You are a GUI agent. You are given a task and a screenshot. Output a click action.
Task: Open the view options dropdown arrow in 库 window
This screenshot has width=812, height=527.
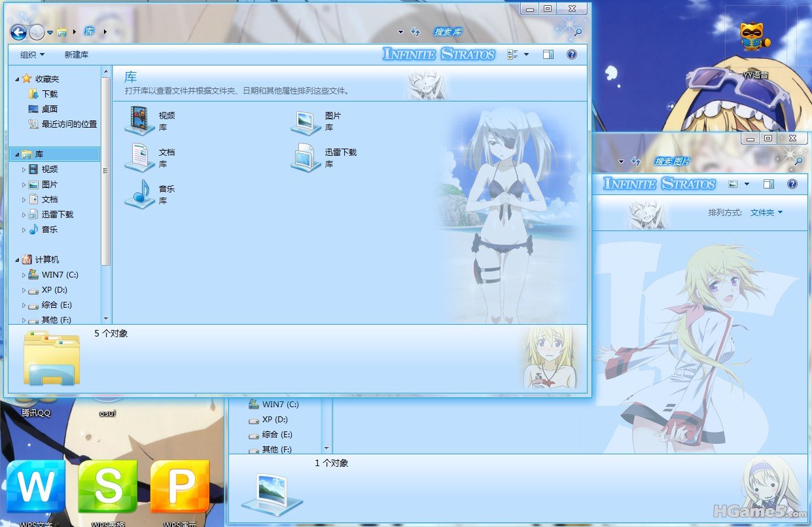pos(526,55)
